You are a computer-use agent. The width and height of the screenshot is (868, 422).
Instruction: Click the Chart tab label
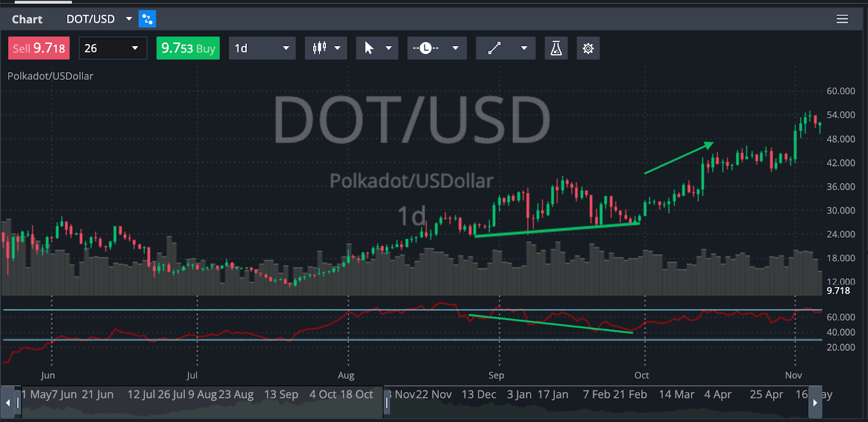(x=27, y=20)
